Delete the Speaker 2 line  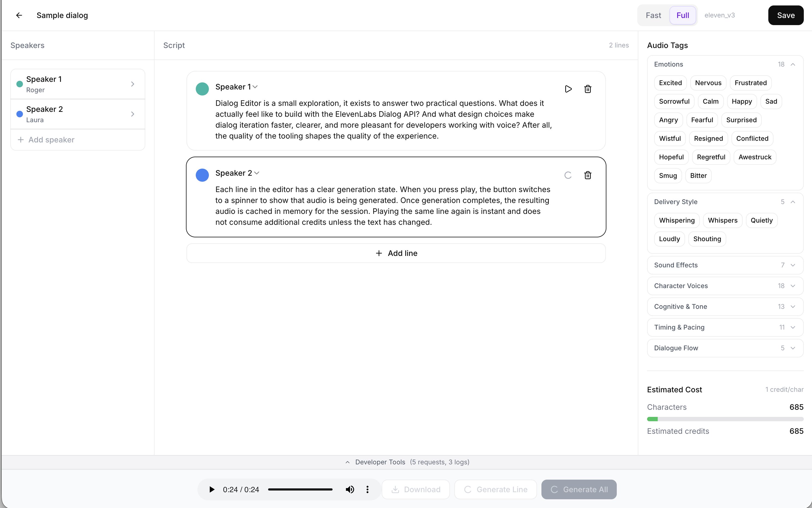tap(587, 175)
